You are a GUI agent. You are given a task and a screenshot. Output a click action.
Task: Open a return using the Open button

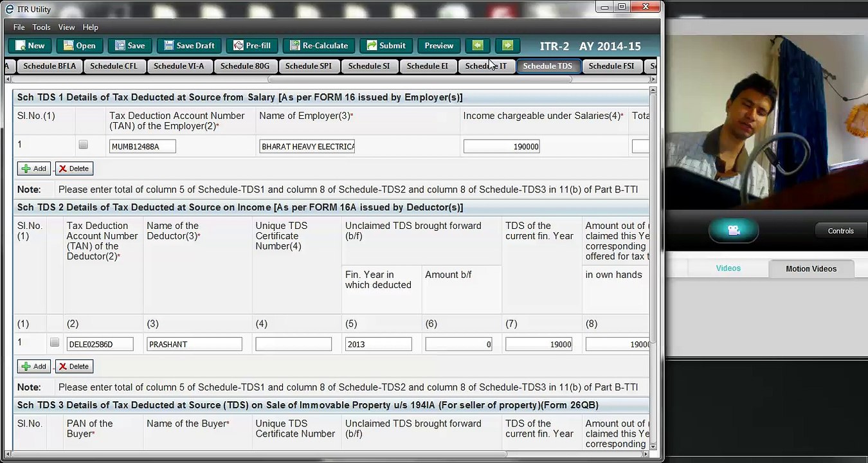pyautogui.click(x=79, y=46)
